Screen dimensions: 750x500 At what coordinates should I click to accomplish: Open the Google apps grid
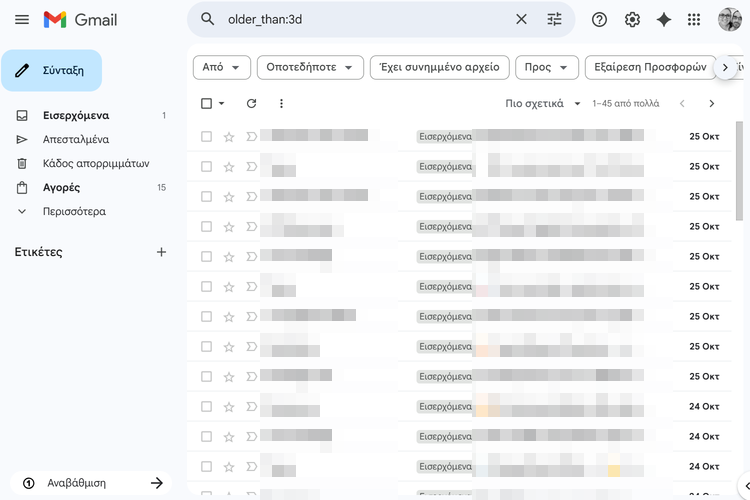coord(696,20)
